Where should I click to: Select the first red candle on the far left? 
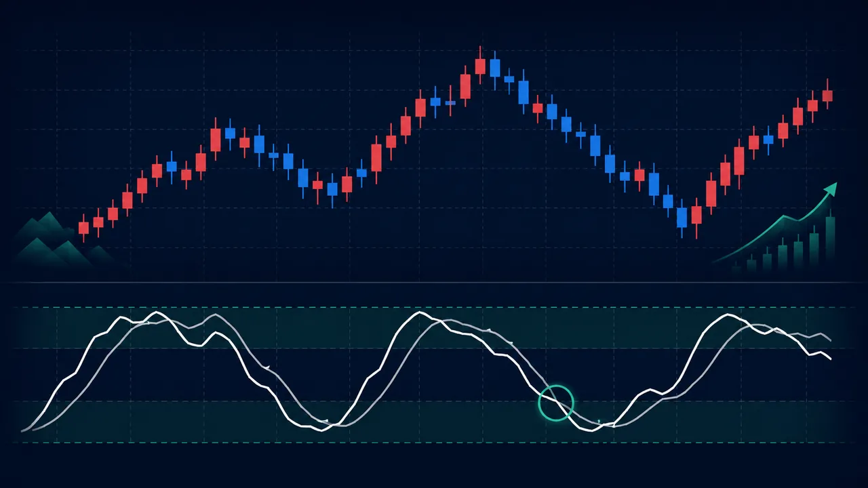click(x=83, y=228)
